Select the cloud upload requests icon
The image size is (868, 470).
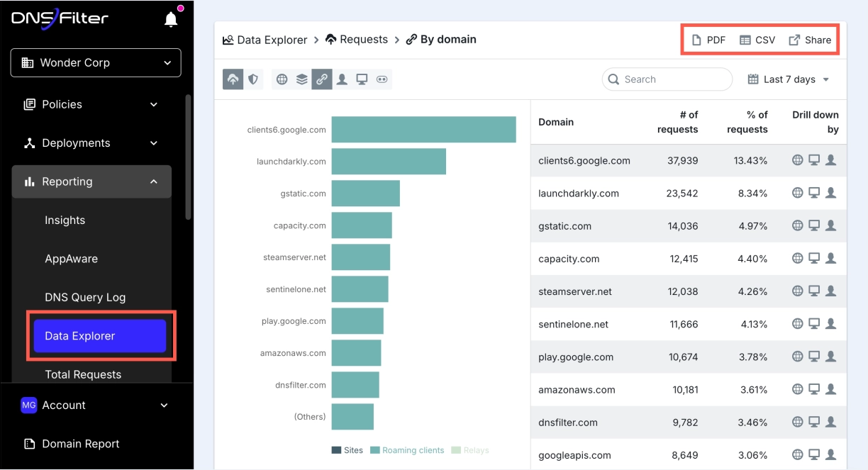(233, 79)
